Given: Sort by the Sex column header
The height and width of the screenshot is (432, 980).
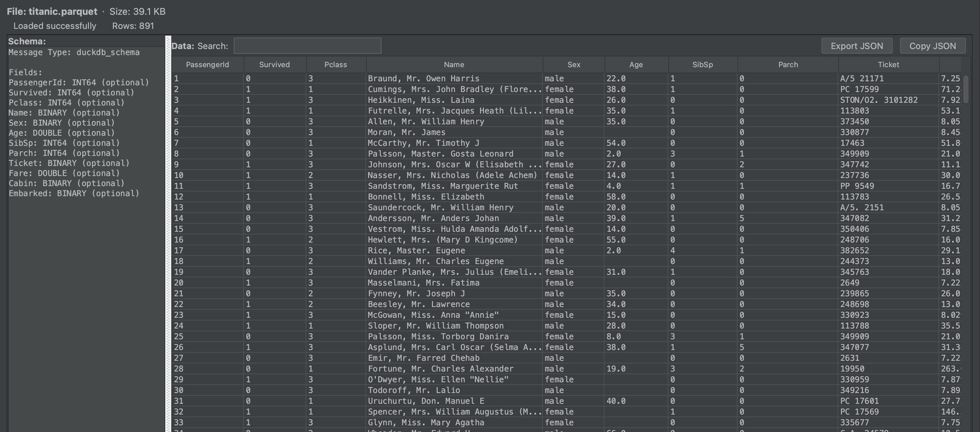Looking at the screenshot, I should pyautogui.click(x=573, y=64).
